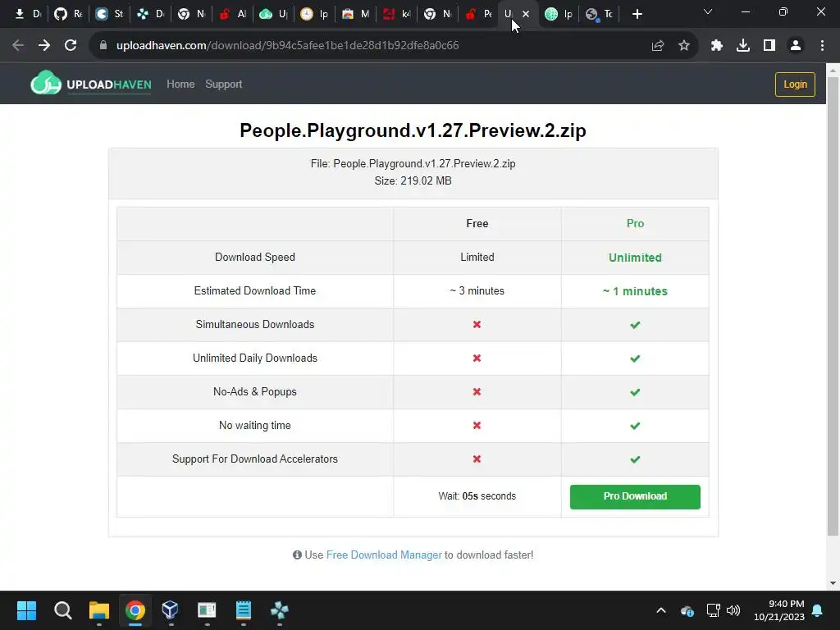Click the '~ 1 minutes' Pro estimate
This screenshot has width=840, height=630.
(636, 291)
